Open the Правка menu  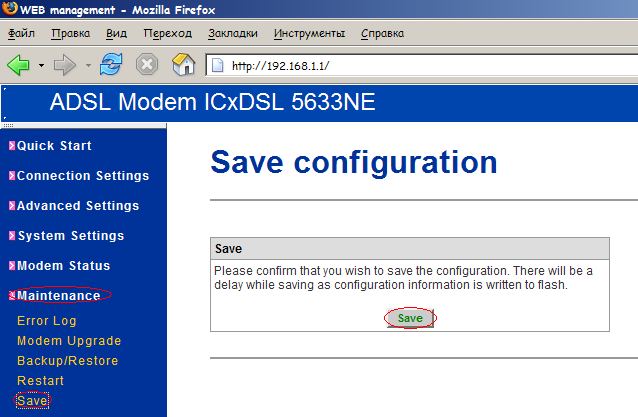(71, 33)
